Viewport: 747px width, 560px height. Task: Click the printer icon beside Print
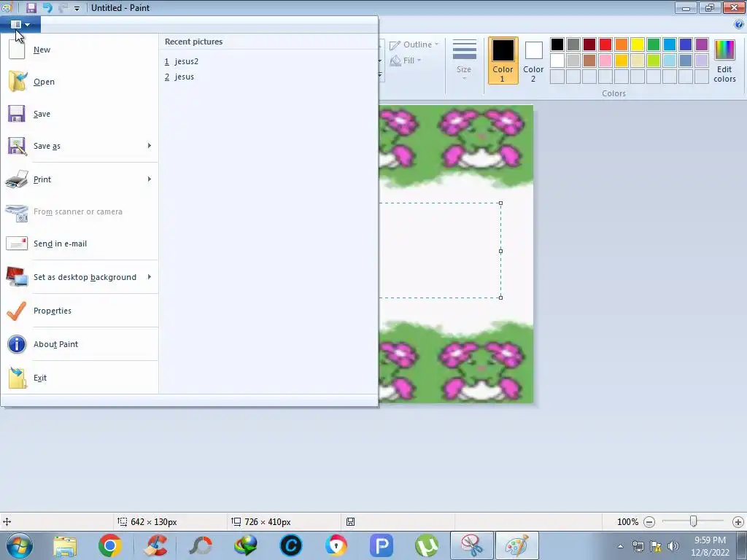[x=17, y=179]
